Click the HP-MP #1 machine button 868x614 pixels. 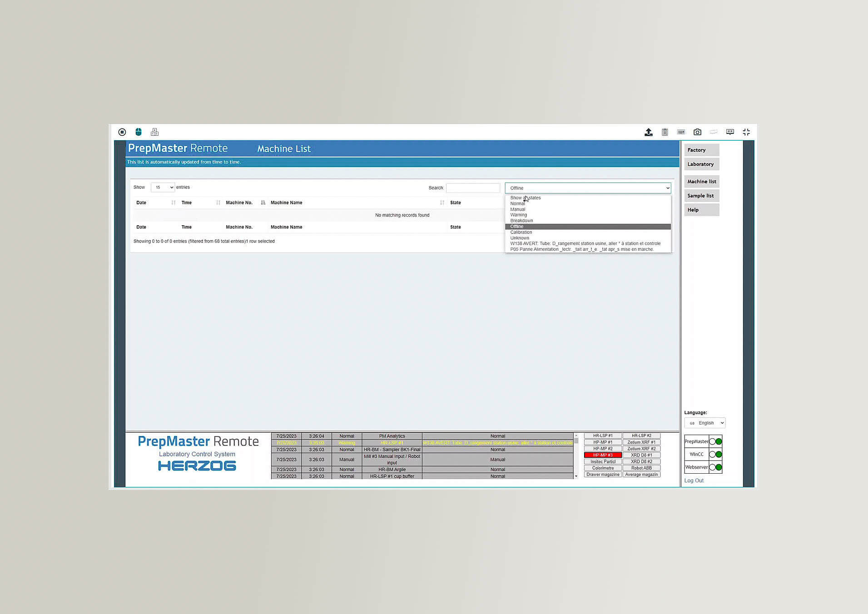603,442
